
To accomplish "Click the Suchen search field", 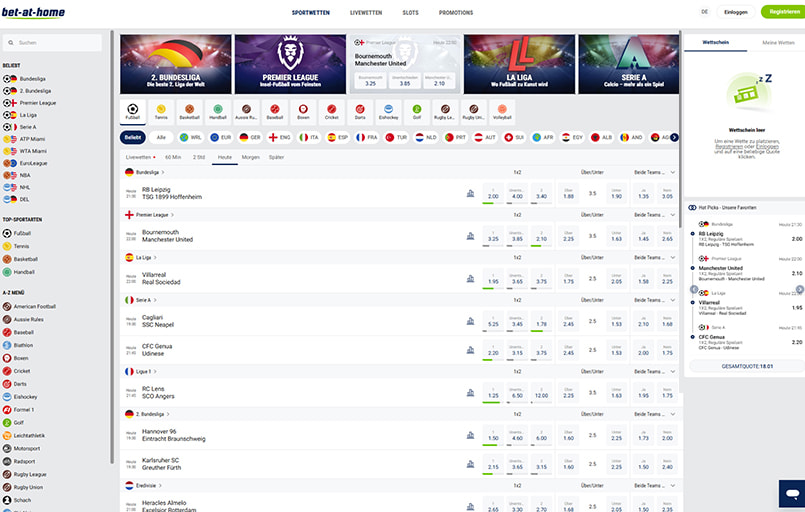I will (52, 43).
